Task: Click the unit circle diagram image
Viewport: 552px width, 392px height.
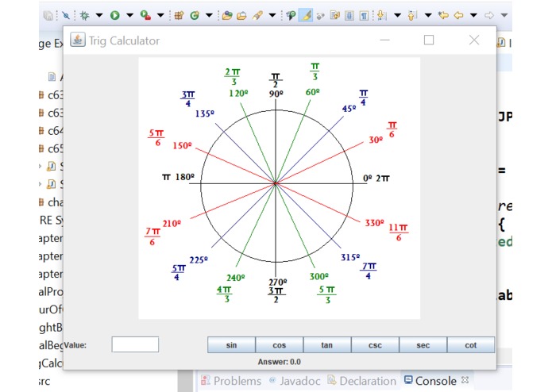Action: coord(279,188)
